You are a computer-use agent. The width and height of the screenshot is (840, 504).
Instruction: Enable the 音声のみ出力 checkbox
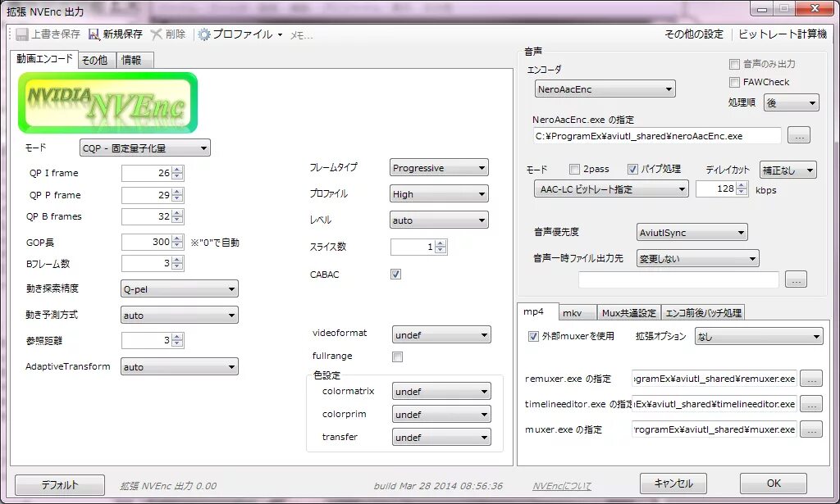(x=734, y=64)
